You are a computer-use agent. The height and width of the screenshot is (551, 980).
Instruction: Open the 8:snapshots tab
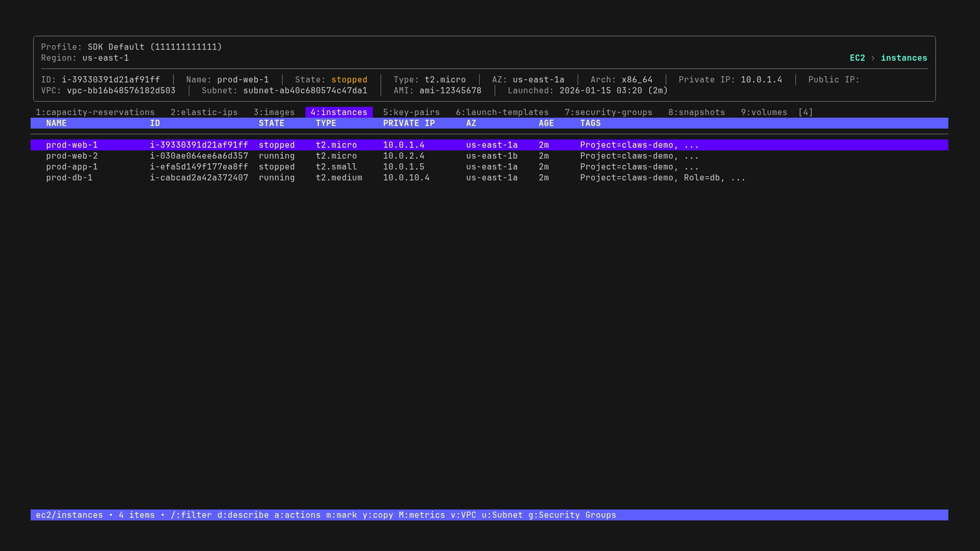point(697,112)
